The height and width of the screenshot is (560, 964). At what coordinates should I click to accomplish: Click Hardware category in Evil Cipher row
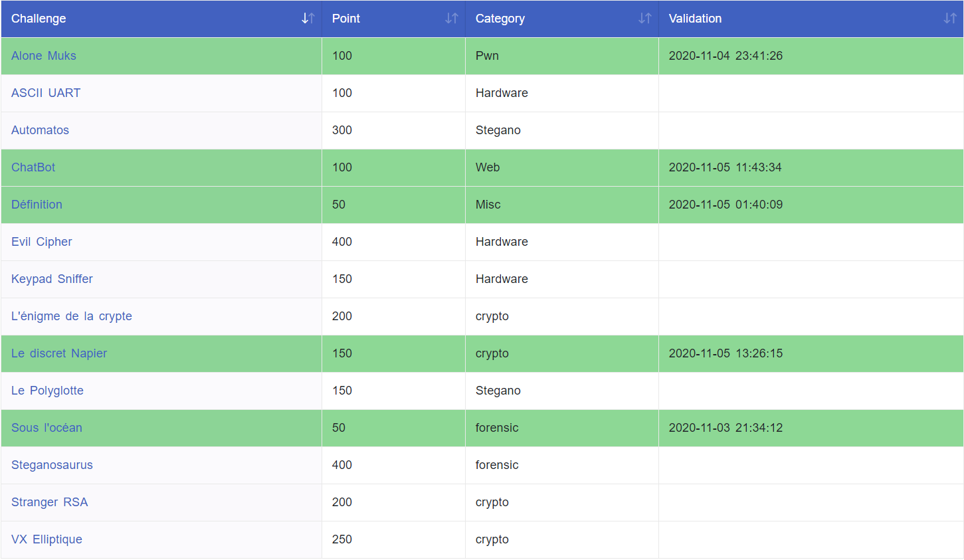coord(502,242)
